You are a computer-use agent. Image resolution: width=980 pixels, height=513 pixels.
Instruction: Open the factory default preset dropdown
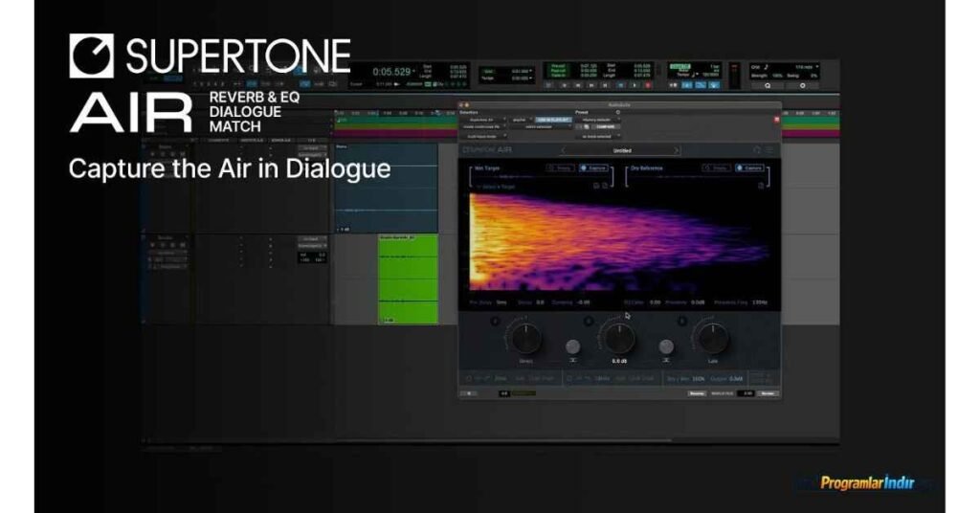(598, 120)
